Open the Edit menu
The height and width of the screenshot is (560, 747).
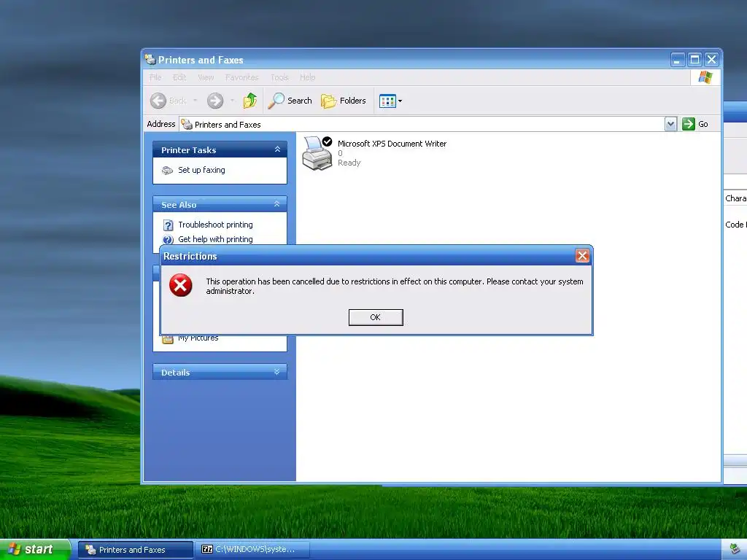point(179,77)
